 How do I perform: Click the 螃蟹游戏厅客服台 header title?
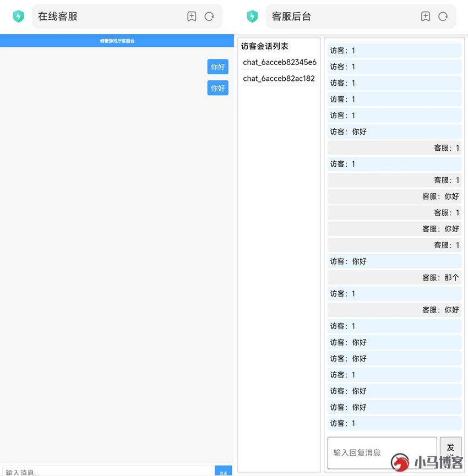pyautogui.click(x=117, y=41)
